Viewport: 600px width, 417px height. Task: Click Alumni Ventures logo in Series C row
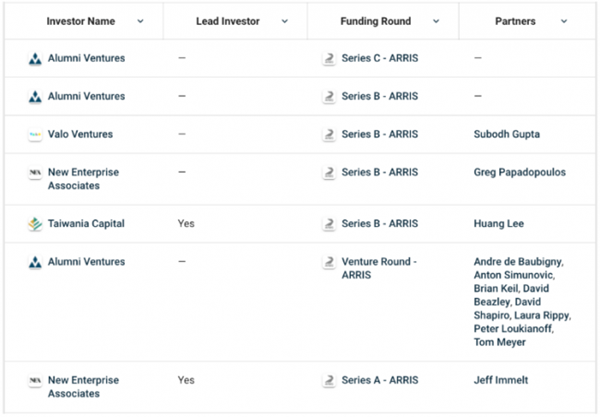click(35, 59)
